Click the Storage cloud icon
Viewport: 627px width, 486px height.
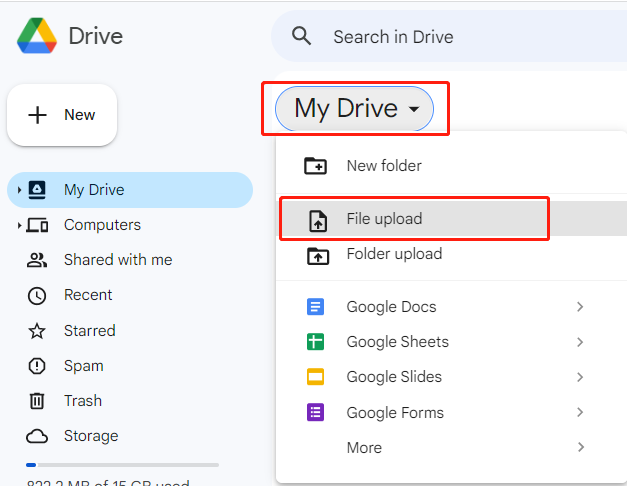pos(37,436)
